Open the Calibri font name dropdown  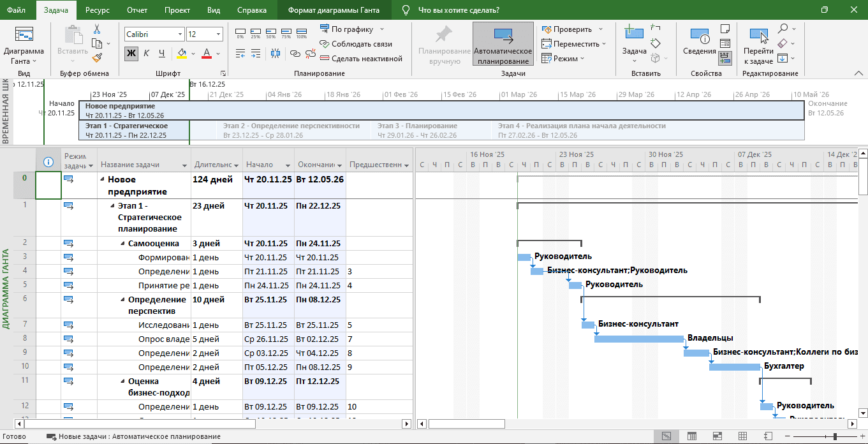[180, 34]
